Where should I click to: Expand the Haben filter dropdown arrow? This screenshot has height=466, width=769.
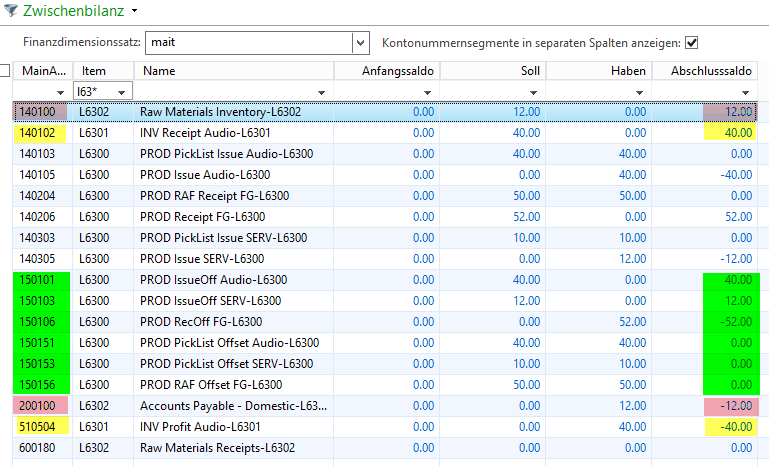tap(639, 92)
